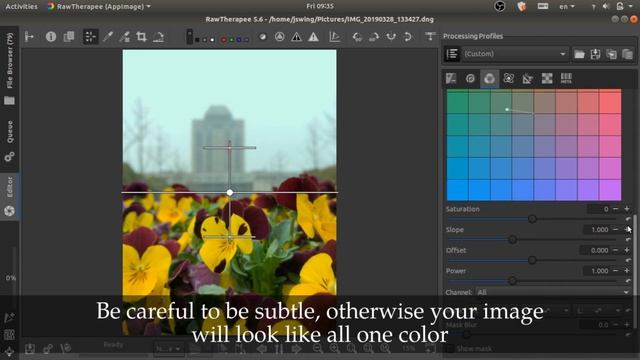640x360 pixels.
Task: Adjust the Saturation slider handle
Action: (532, 219)
